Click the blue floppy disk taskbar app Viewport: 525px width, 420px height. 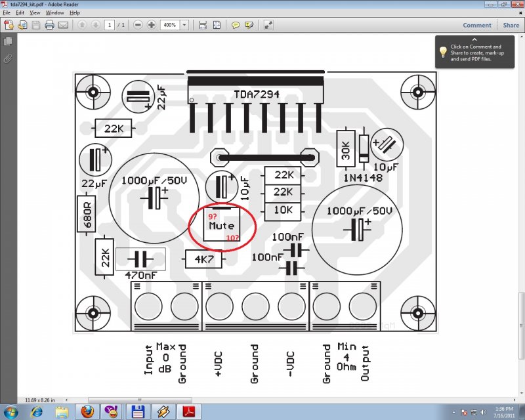pyautogui.click(x=138, y=412)
